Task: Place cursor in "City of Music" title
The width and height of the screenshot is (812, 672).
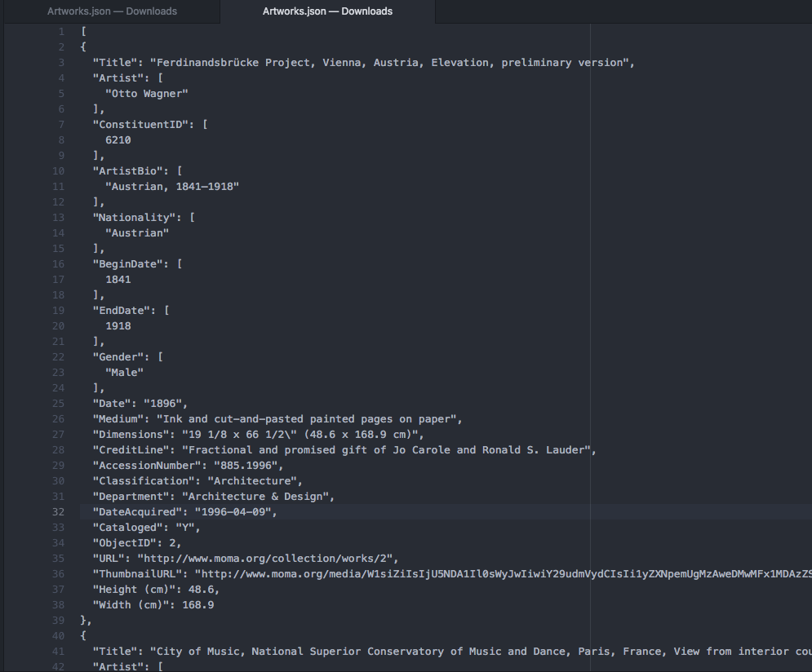Action: pos(196,652)
